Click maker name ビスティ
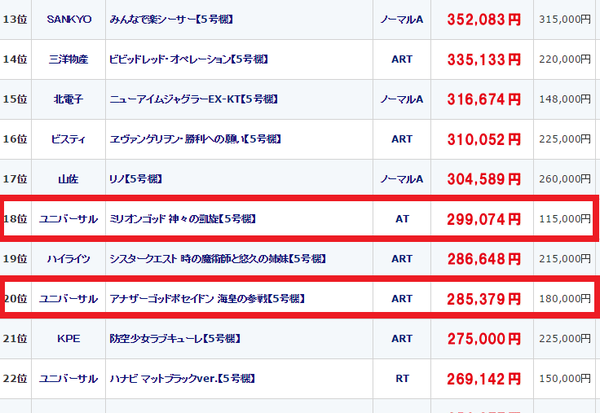600x413 pixels. (x=68, y=139)
